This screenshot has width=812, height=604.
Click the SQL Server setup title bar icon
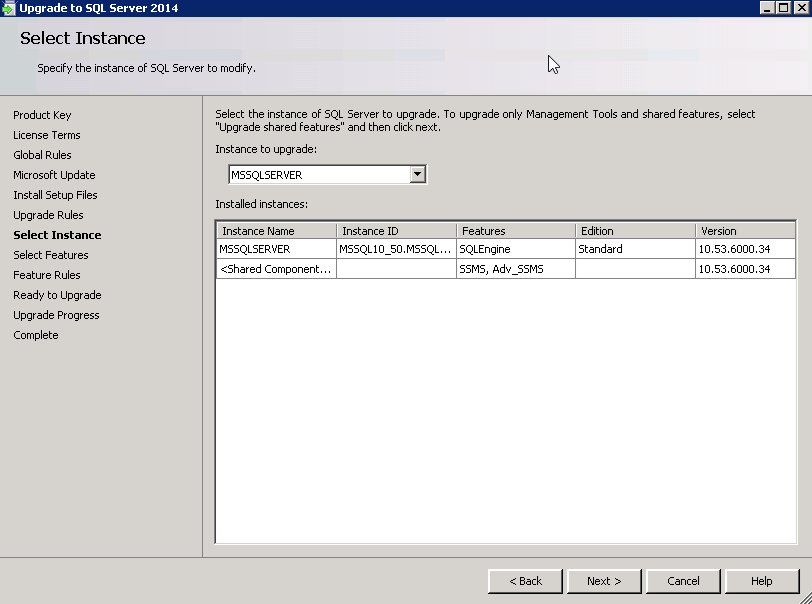click(8, 8)
